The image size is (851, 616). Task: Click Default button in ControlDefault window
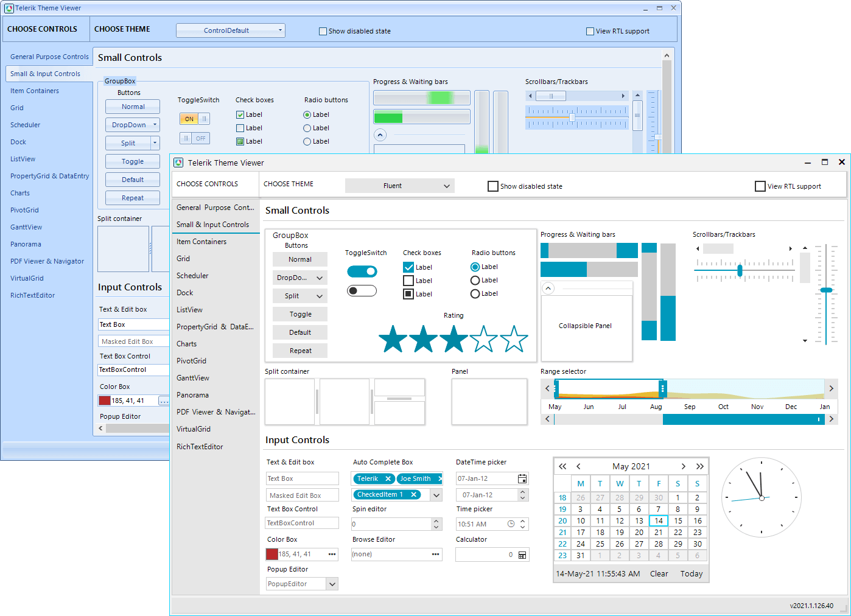[133, 180]
